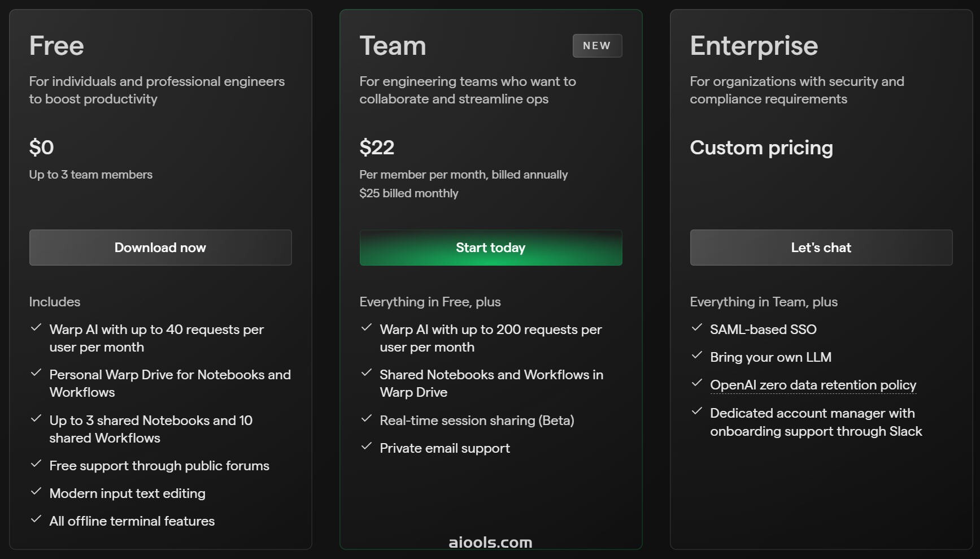Click 'Per member per month, billed annually'
Screen dimensions: 980x559
pyautogui.click(x=464, y=175)
